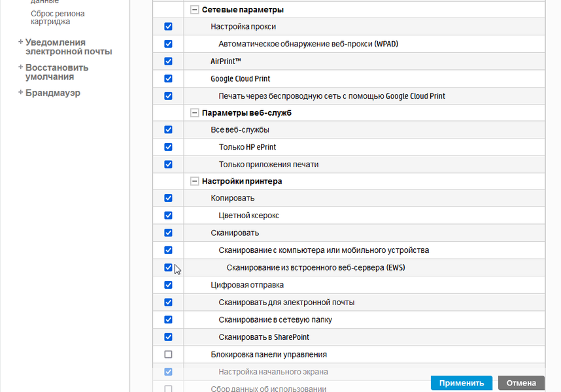
Task: Uncheck the Настройка прокси checkbox
Action: point(168,27)
